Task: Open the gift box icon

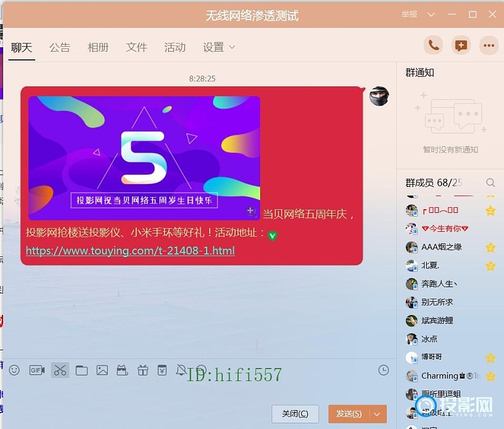Action: point(143,370)
